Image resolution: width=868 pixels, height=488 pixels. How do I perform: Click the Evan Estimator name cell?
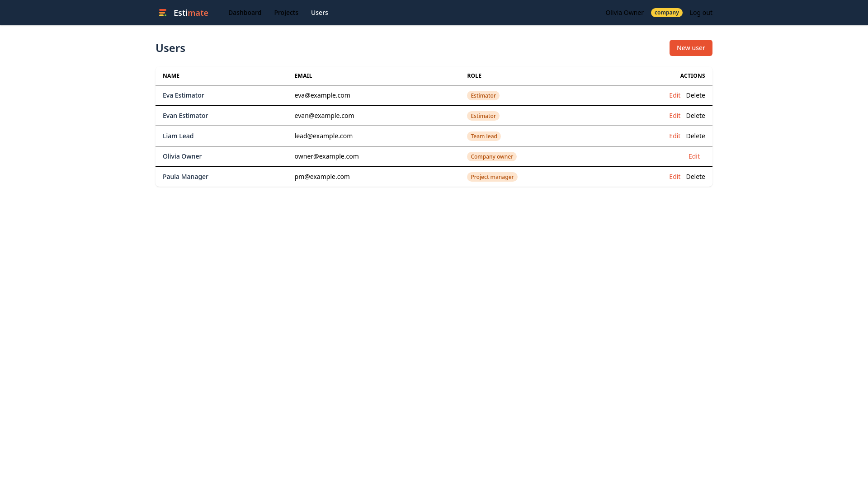pyautogui.click(x=185, y=116)
